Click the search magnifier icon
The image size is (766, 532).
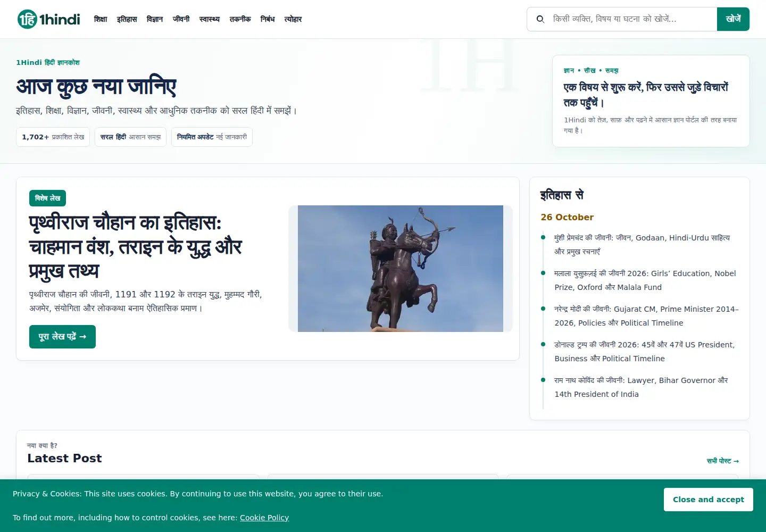[540, 19]
